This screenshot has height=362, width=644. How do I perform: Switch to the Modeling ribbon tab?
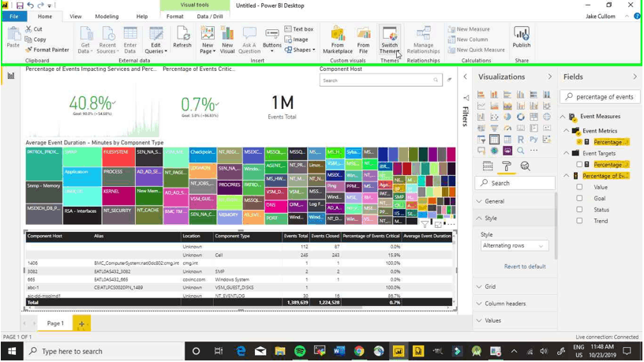(107, 17)
